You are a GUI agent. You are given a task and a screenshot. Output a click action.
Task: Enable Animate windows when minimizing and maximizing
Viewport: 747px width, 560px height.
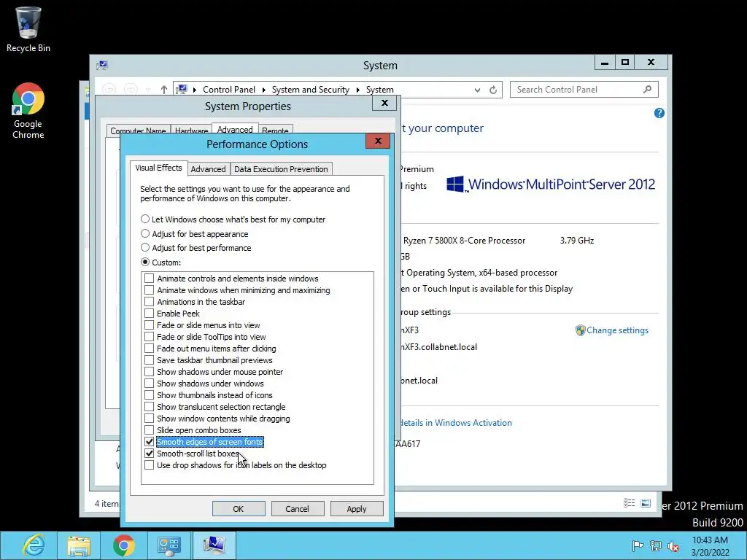(x=149, y=290)
